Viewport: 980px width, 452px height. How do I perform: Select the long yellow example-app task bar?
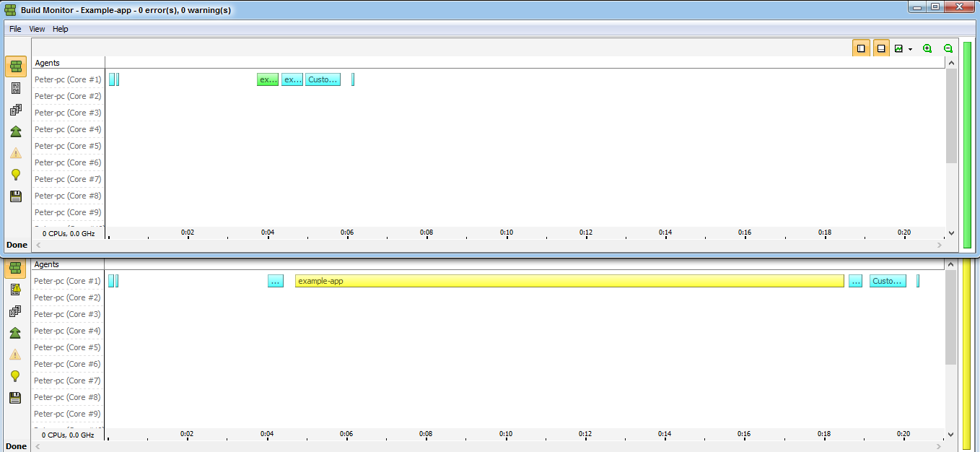[x=569, y=281]
